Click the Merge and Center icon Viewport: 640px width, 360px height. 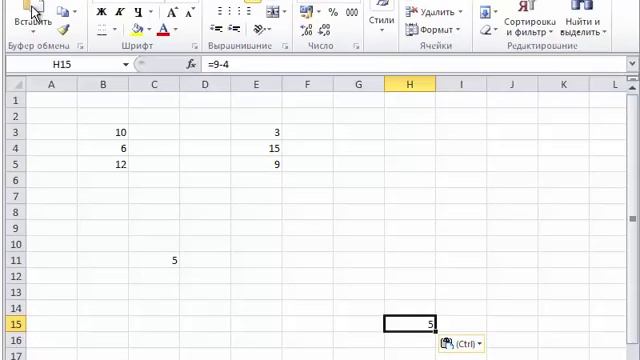click(273, 12)
